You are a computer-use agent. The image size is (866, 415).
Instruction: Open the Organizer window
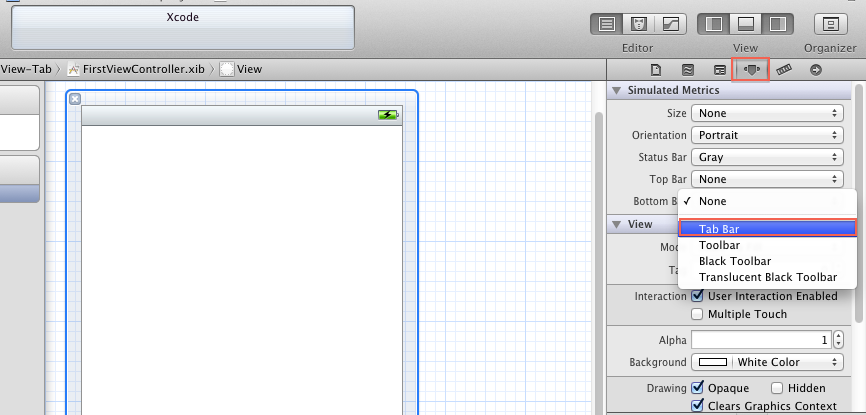point(830,24)
